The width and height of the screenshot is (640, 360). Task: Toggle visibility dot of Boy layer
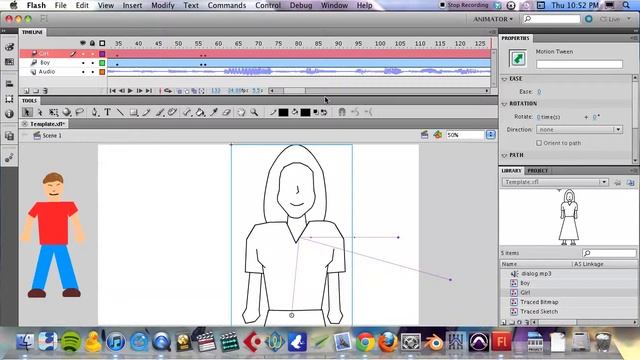tap(83, 63)
